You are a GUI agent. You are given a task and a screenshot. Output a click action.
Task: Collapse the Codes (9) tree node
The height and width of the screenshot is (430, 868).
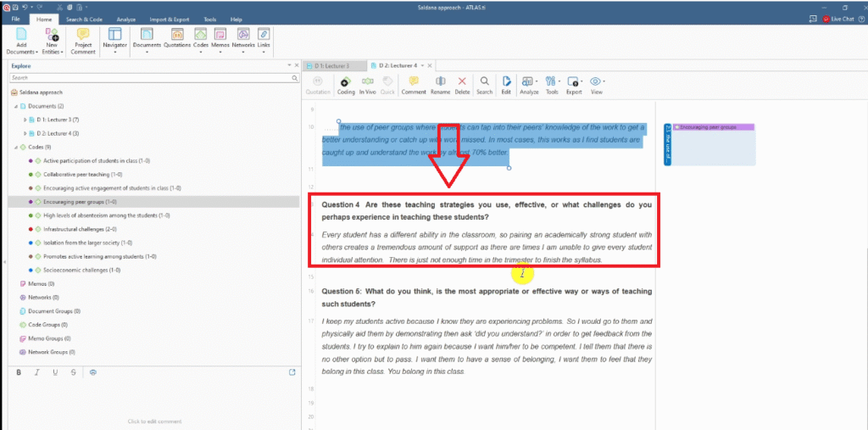point(15,147)
